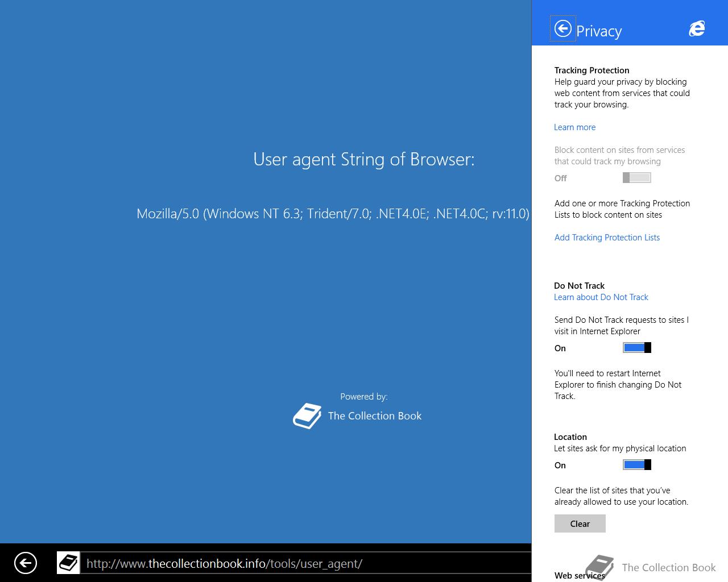Click the site book favicon beside the URL
Screen dimensions: 728x582
pos(68,563)
